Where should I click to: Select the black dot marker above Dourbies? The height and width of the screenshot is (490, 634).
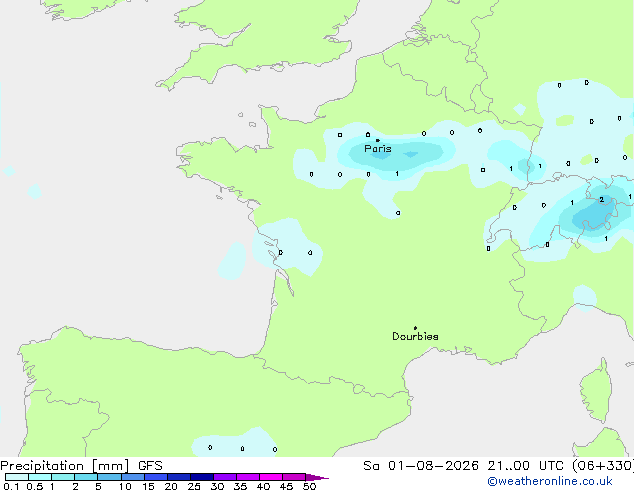click(x=415, y=328)
